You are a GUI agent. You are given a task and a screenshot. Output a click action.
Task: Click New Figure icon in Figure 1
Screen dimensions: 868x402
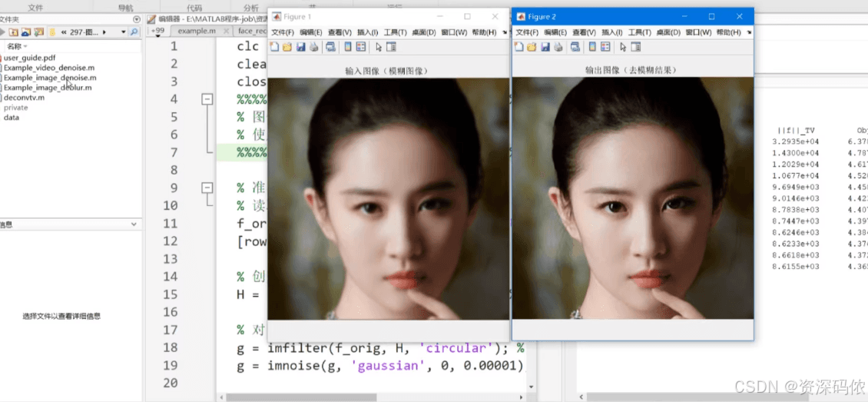coord(274,47)
